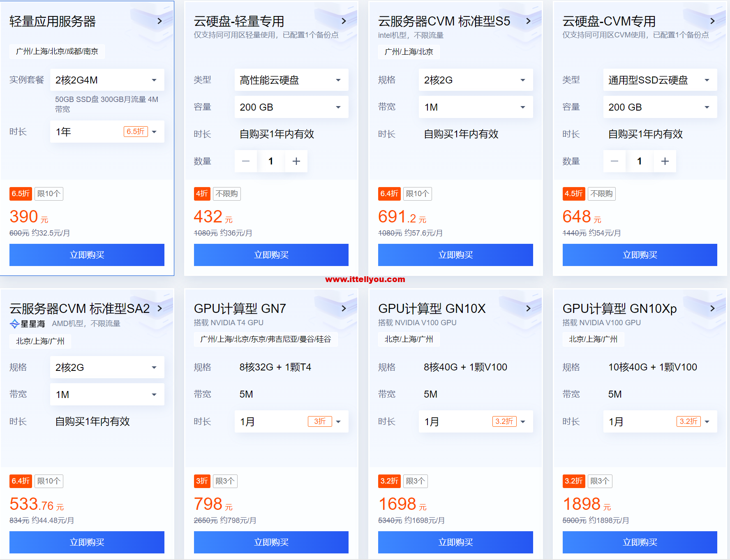This screenshot has height=560, width=730.
Task: Click 限10个 limit tag on S5 card
Action: [x=417, y=194]
